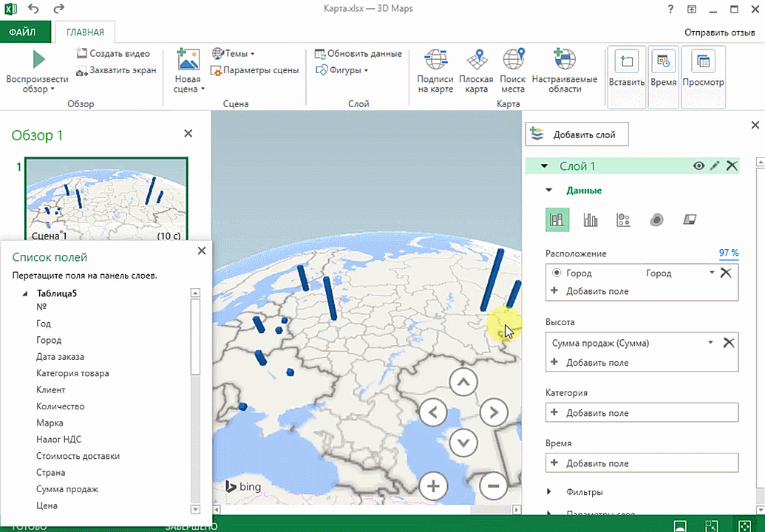Click the Play Tour (Воспроизвести обзор) icon
Screen dimensions: 765x532
pyautogui.click(x=38, y=59)
